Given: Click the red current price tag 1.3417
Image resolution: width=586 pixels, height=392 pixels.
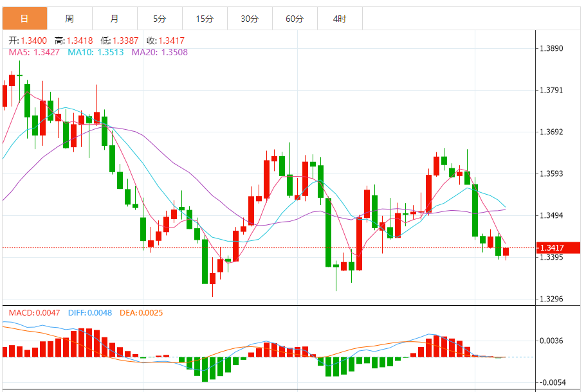Looking at the screenshot, I should [558, 248].
